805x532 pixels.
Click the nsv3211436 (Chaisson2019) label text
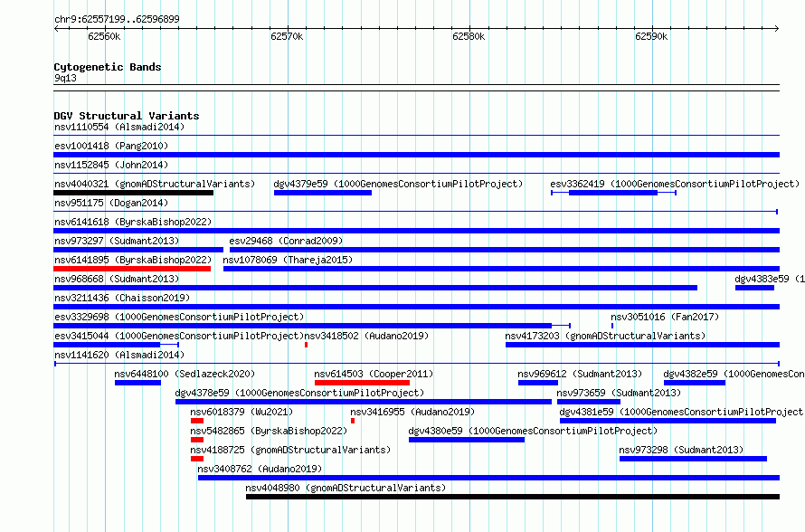[x=122, y=298]
